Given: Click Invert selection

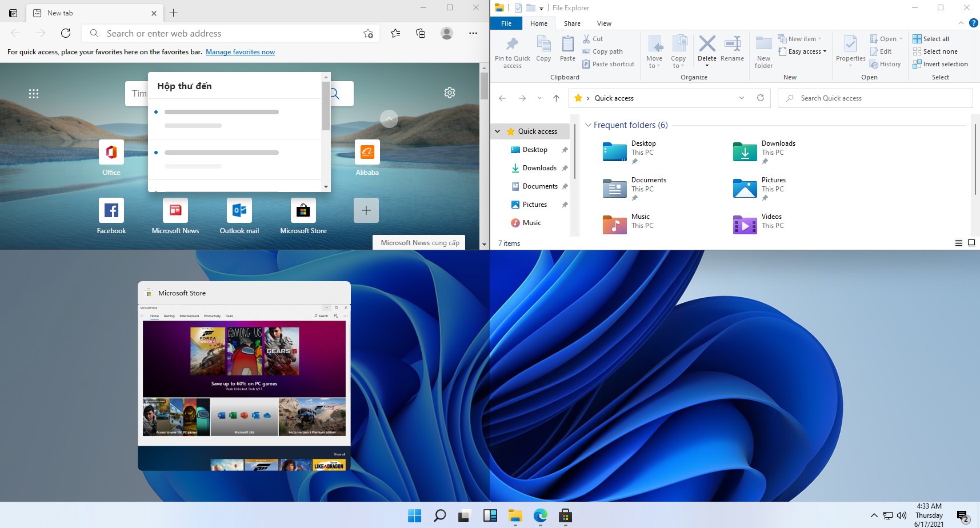Looking at the screenshot, I should [941, 63].
